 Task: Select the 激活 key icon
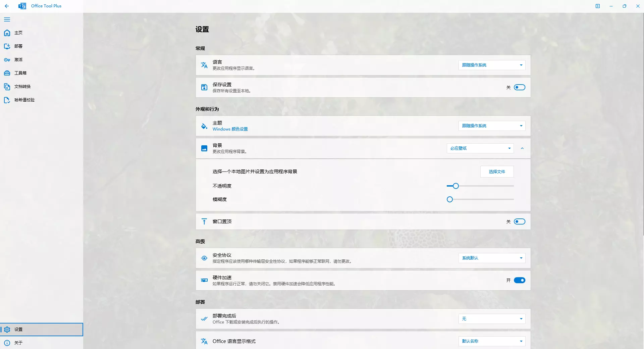pos(7,60)
